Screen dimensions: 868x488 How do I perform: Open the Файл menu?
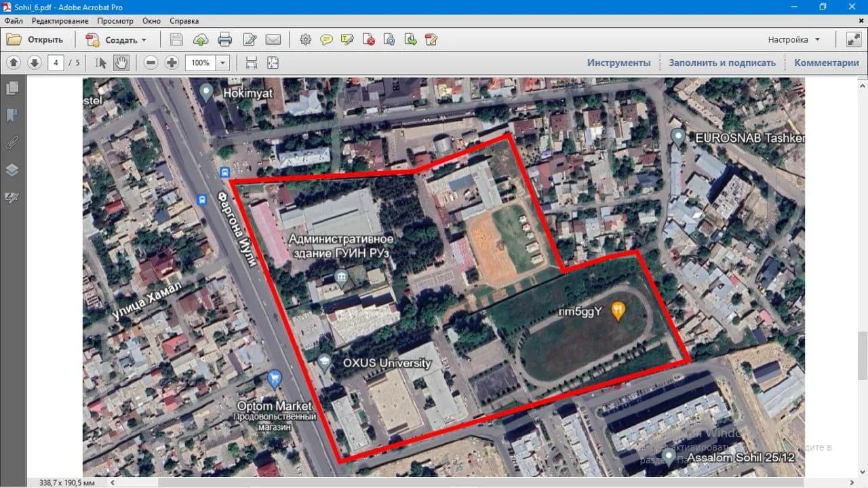[14, 21]
